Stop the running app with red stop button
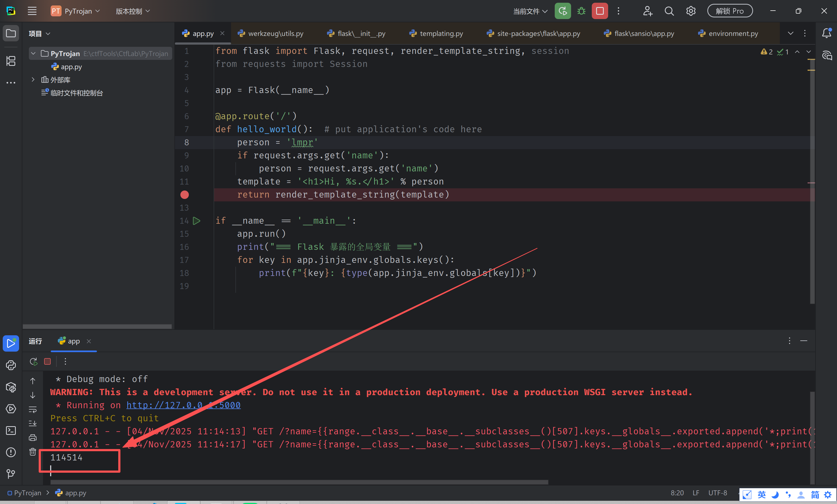Image resolution: width=837 pixels, height=504 pixels. point(600,11)
